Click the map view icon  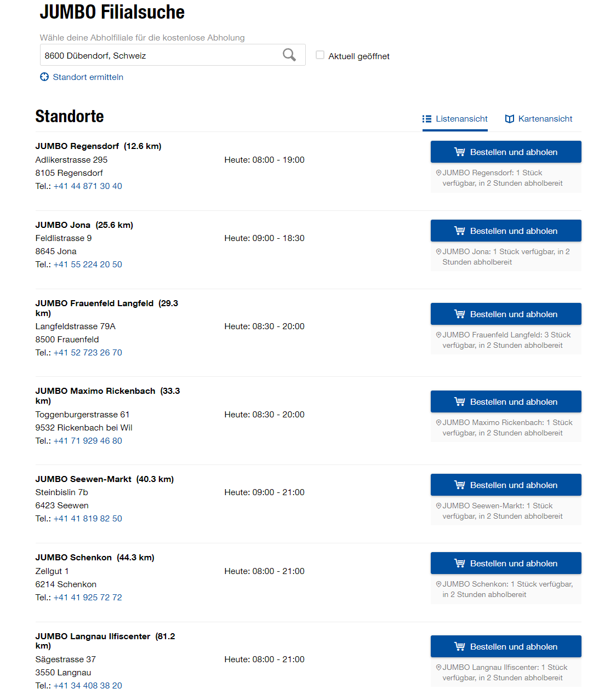pos(510,119)
